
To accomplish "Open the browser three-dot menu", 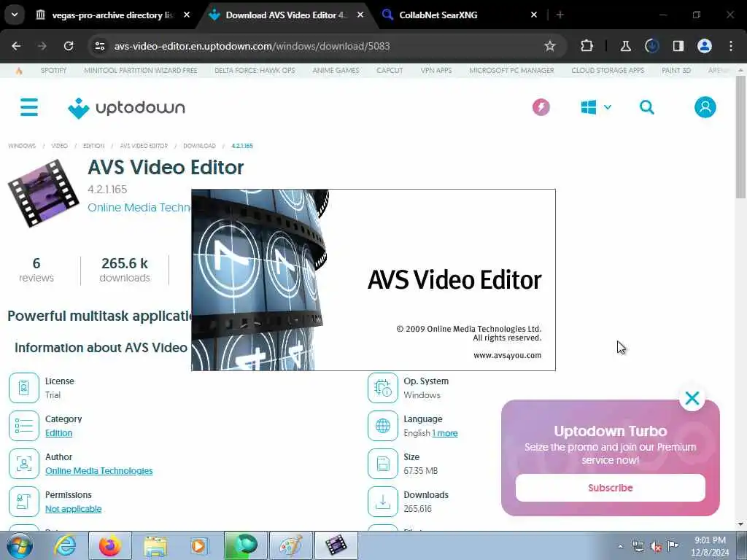I will (x=731, y=46).
